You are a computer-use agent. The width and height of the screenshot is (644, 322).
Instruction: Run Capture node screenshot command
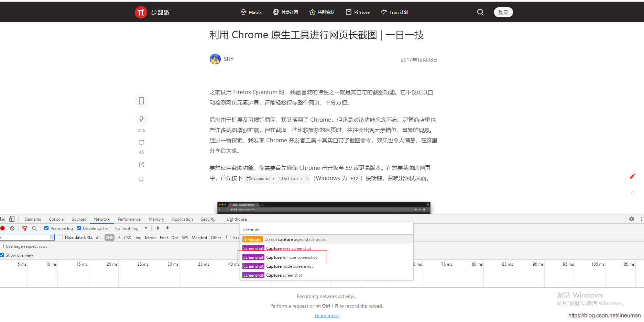click(x=327, y=266)
